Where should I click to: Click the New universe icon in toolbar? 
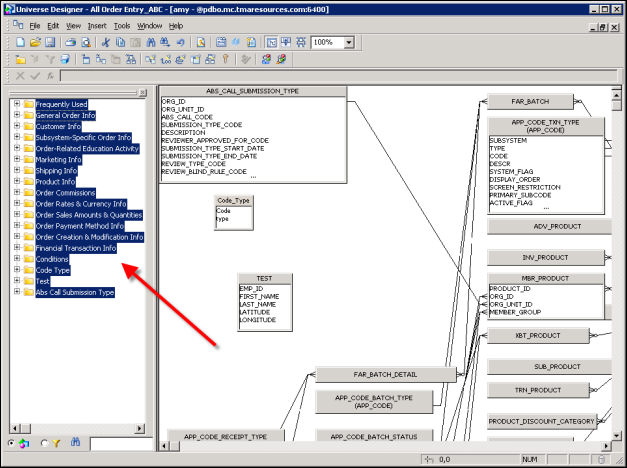point(22,43)
